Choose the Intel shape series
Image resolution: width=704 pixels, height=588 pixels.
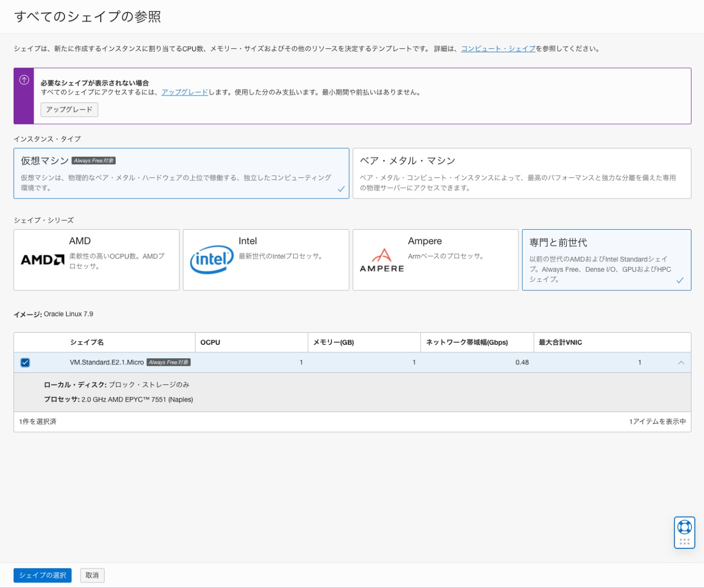[x=266, y=260]
